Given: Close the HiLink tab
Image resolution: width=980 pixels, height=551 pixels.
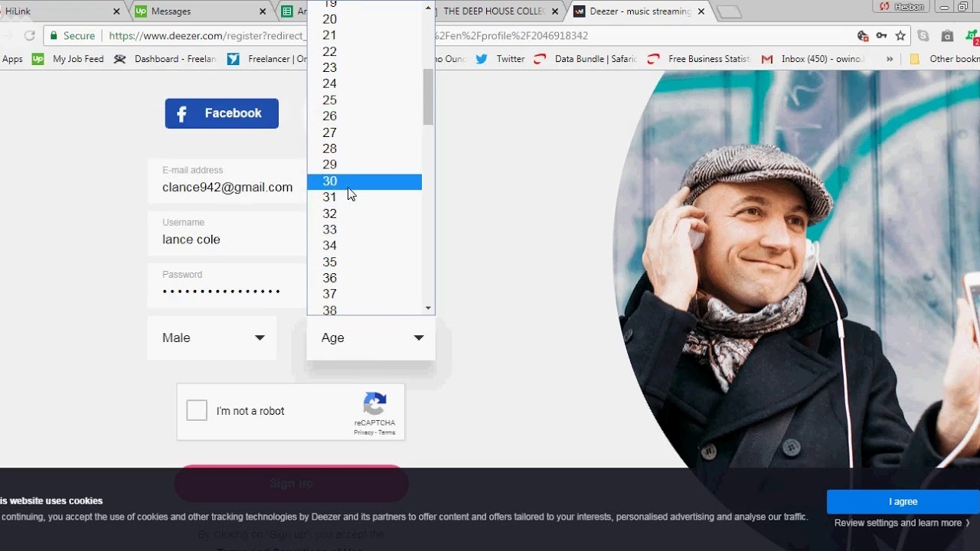Looking at the screenshot, I should [116, 11].
